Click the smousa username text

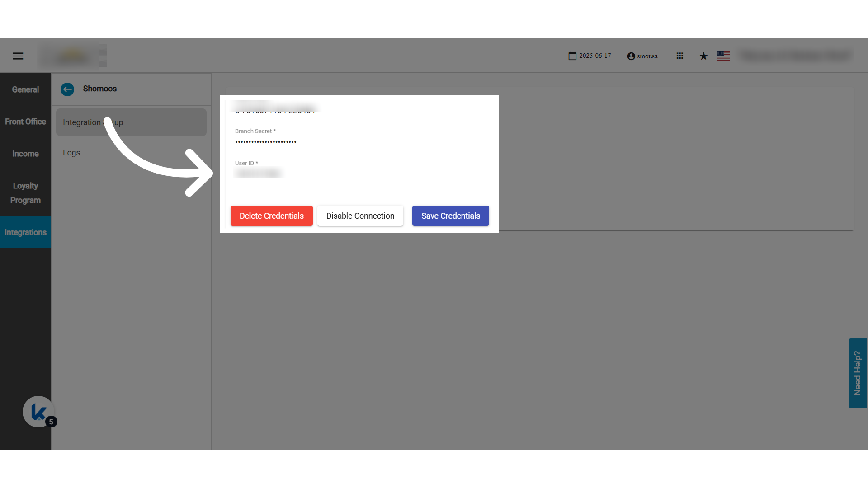[647, 56]
